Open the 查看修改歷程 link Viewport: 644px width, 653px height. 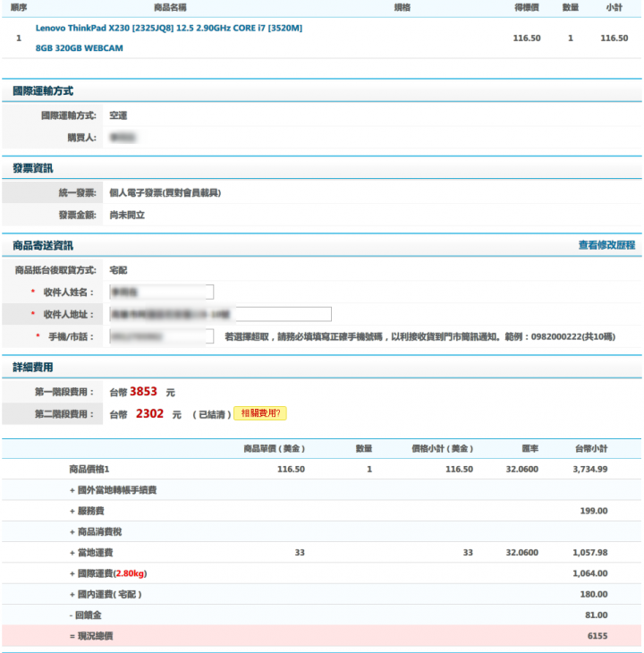tap(606, 245)
